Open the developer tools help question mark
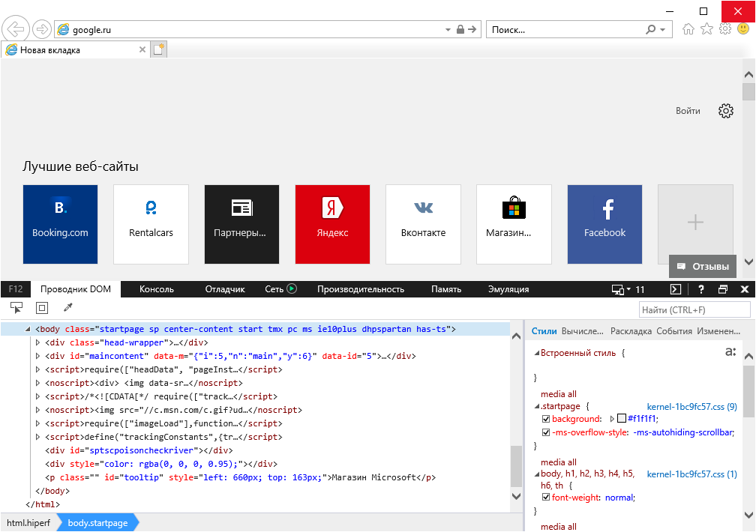The height and width of the screenshot is (532, 756). click(x=701, y=289)
